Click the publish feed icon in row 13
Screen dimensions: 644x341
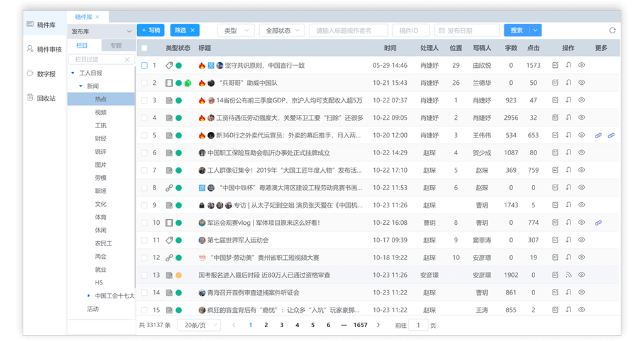click(x=569, y=275)
